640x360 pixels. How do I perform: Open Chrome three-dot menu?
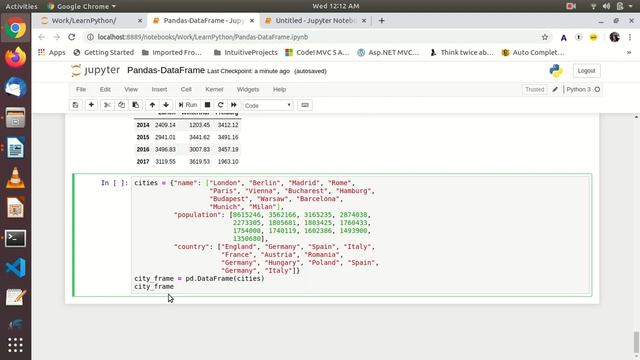click(630, 37)
